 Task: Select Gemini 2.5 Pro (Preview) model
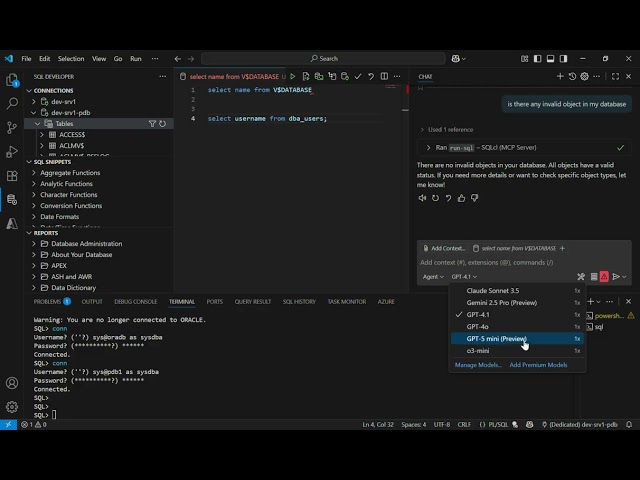517,302
